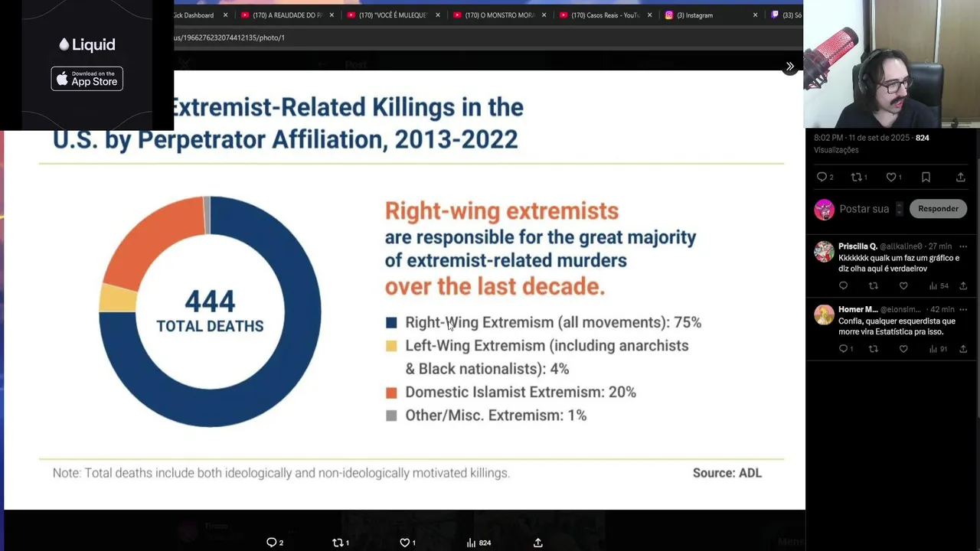The width and height of the screenshot is (980, 551).
Task: Click the "444 TOTAL DEATHS" chart image
Action: click(x=210, y=311)
